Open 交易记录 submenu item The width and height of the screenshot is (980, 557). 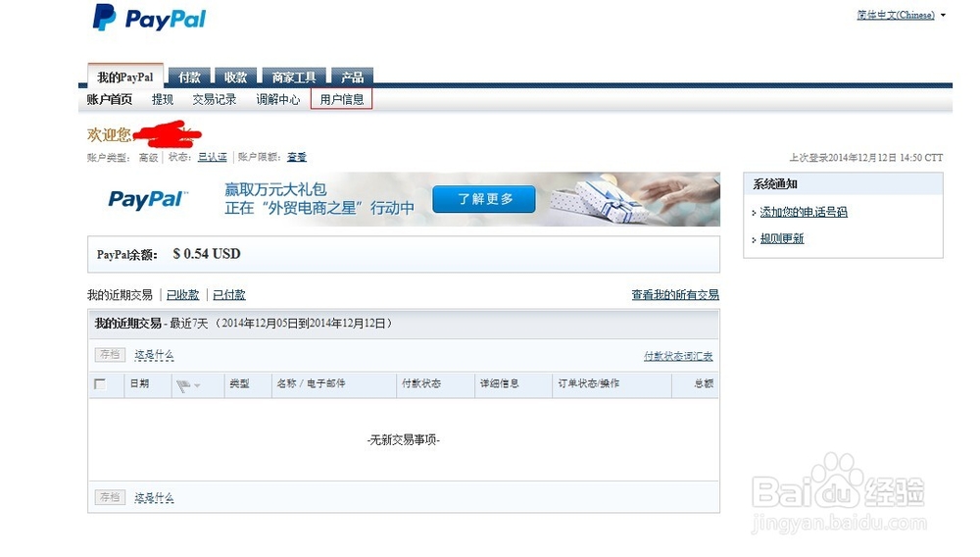(x=215, y=99)
